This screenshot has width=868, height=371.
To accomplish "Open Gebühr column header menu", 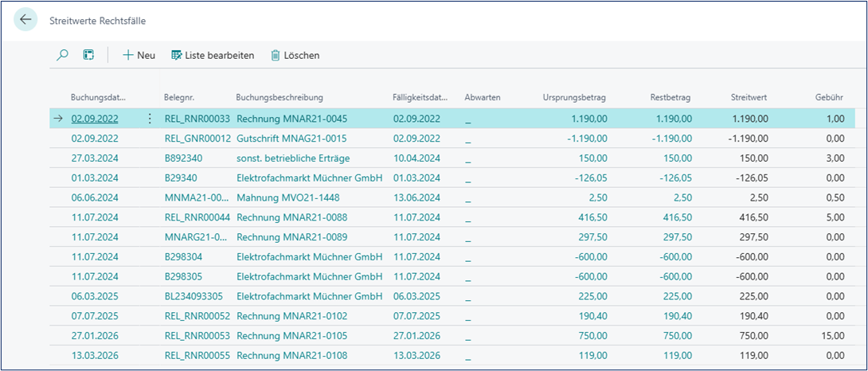I will [829, 97].
